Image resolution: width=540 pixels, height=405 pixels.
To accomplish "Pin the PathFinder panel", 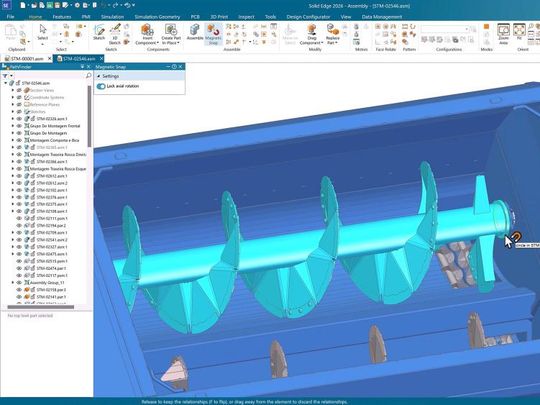I will [83, 66].
